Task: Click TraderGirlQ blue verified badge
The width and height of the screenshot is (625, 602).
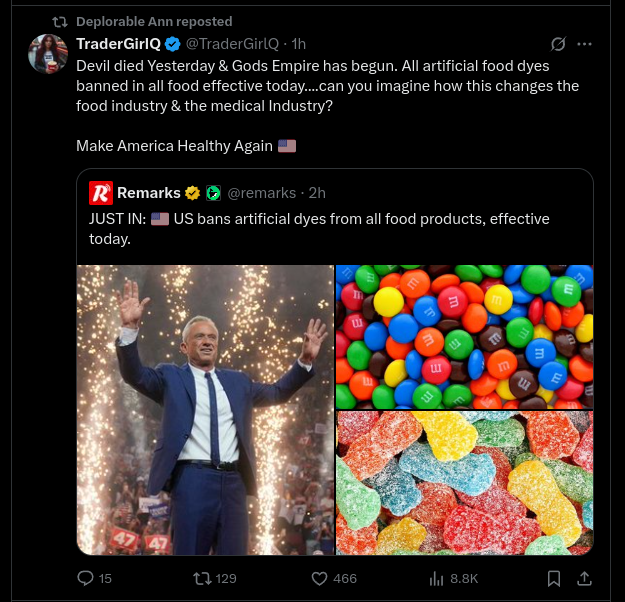Action: [172, 44]
